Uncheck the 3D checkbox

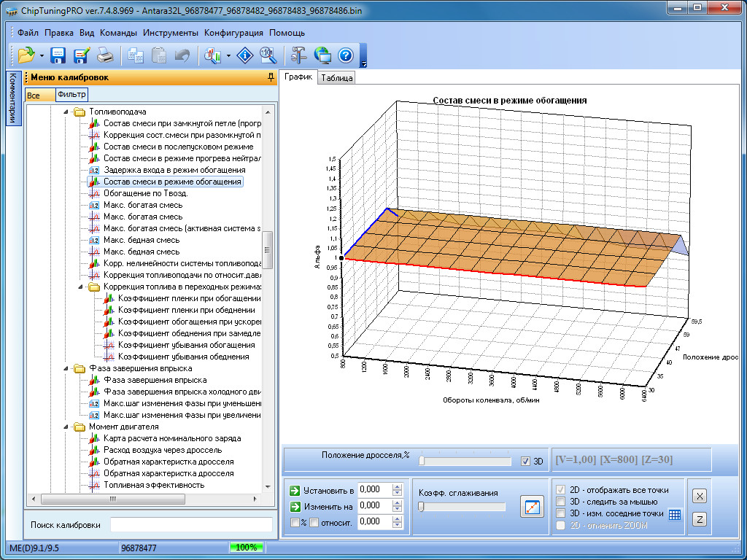pos(525,461)
